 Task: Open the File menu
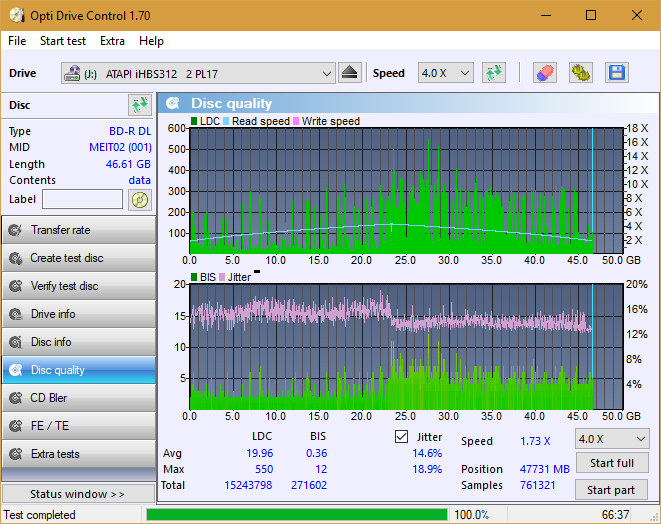(17, 41)
